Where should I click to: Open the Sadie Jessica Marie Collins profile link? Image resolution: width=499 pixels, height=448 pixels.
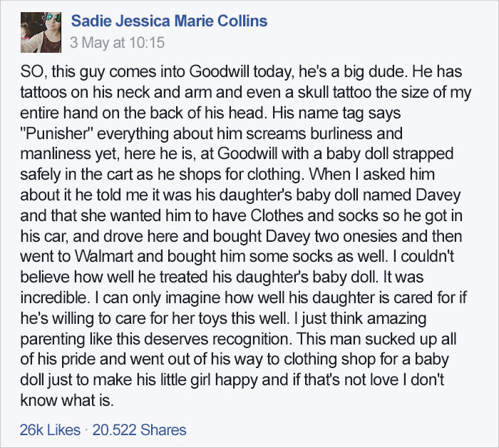point(169,21)
